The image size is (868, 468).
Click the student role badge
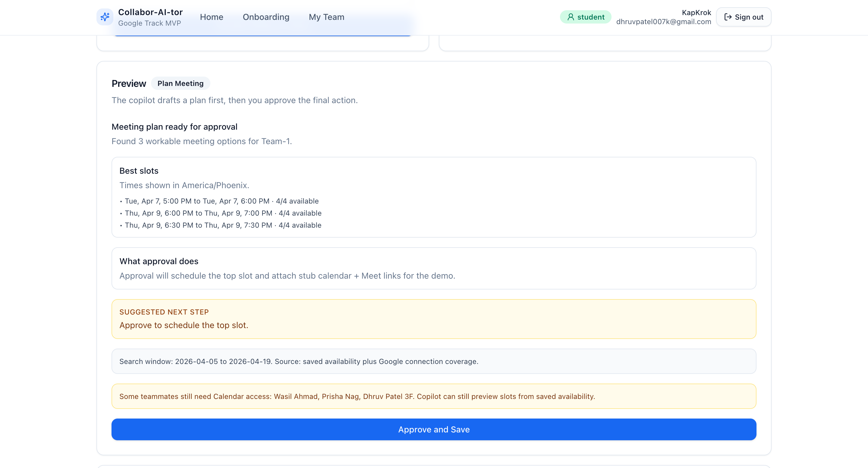pyautogui.click(x=585, y=17)
